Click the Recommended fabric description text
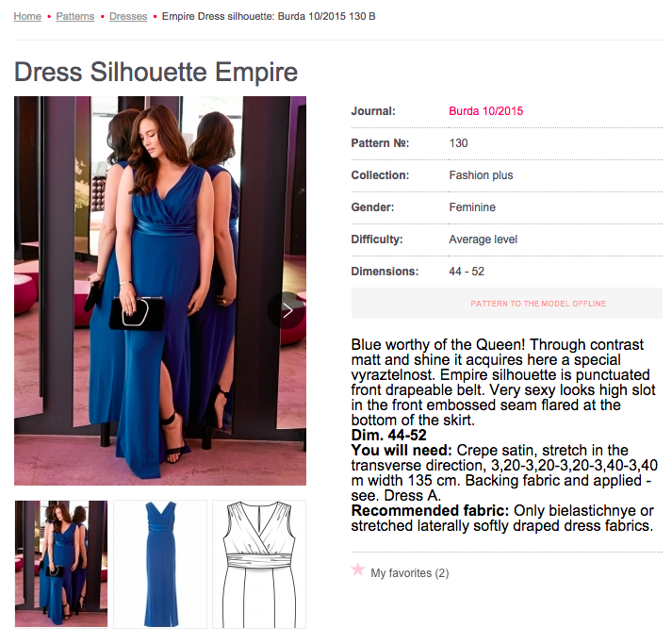Screen dimensions: 672x644 502,518
